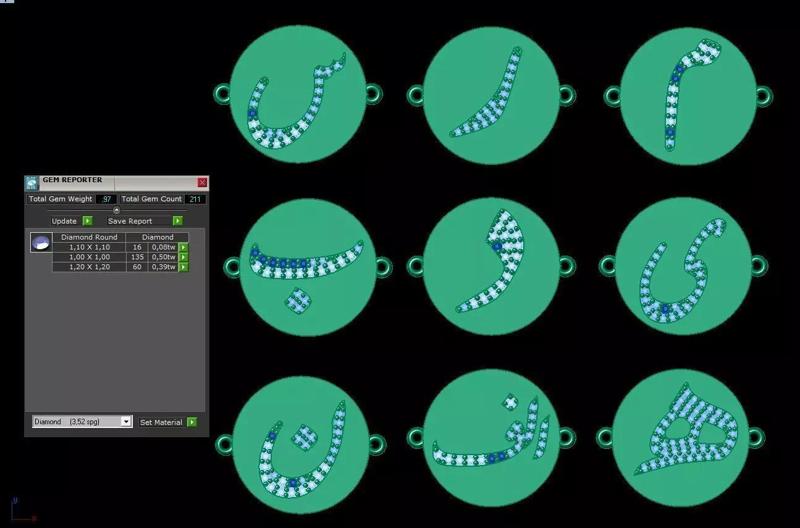Click the gem count cell showing 60
Image resolution: width=800 pixels, height=528 pixels.
pyautogui.click(x=137, y=267)
